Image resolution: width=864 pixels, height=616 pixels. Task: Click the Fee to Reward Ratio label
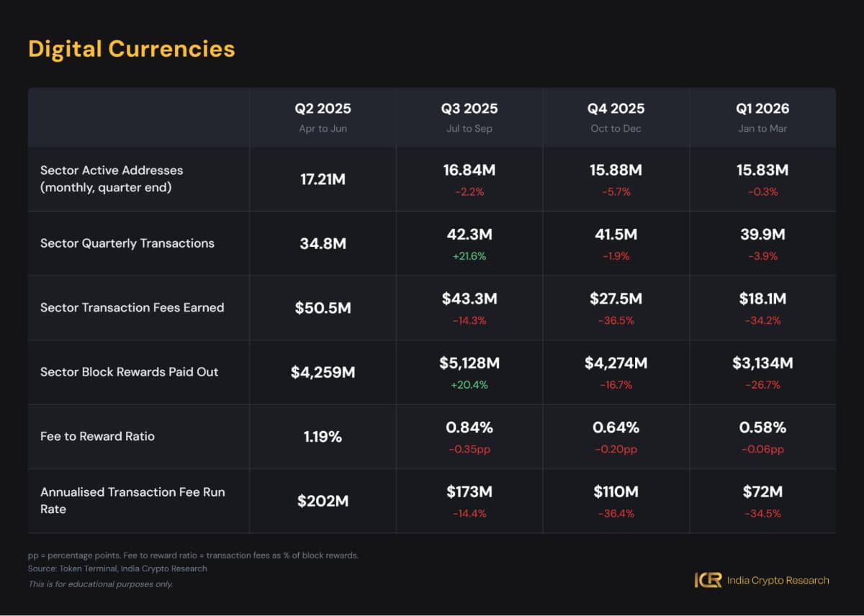(x=97, y=436)
